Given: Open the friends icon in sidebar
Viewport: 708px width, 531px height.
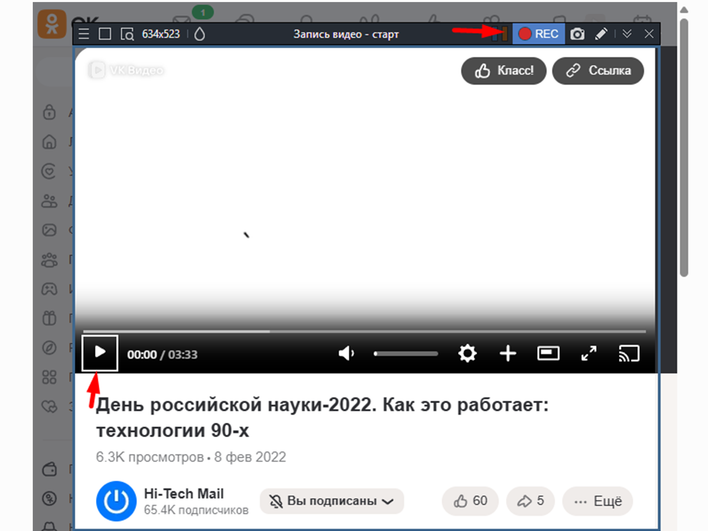Looking at the screenshot, I should 49,201.
